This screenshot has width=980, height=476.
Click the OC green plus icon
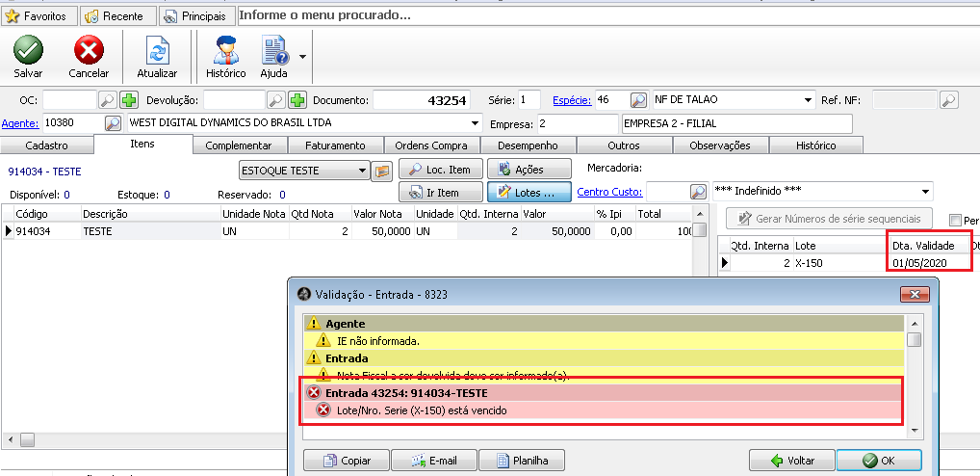129,100
